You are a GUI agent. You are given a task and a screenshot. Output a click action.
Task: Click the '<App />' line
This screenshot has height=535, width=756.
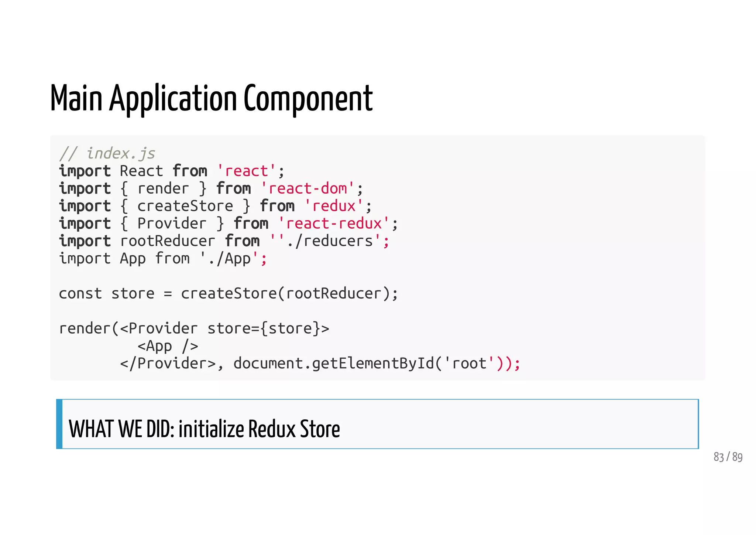click(168, 346)
